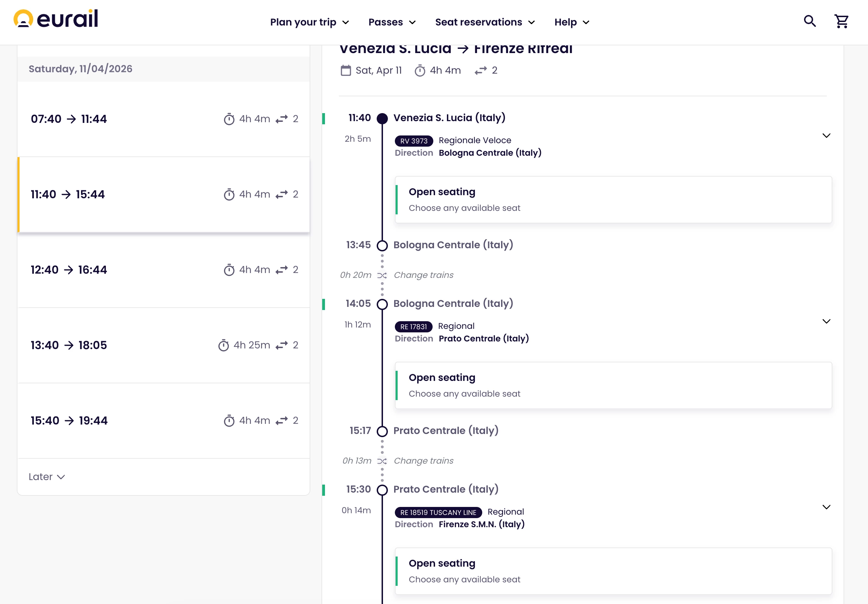Viewport: 868px width, 604px height.
Task: Select the 13:40 to 18:05 journey
Action: 164,345
